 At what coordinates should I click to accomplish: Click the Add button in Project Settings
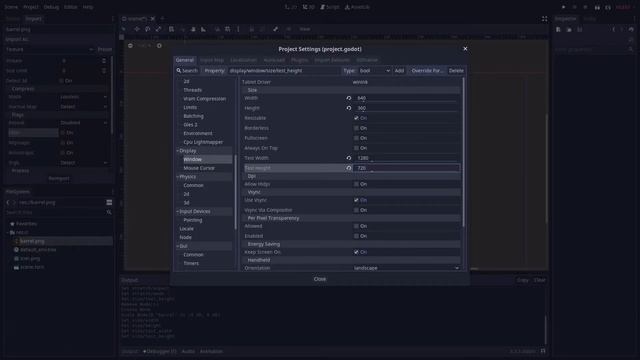coord(399,71)
